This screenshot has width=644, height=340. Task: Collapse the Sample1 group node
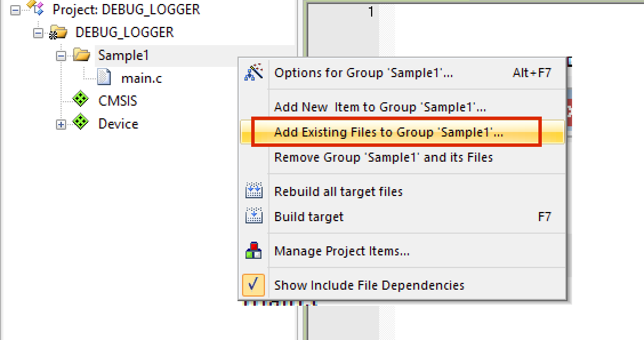pyautogui.click(x=61, y=55)
